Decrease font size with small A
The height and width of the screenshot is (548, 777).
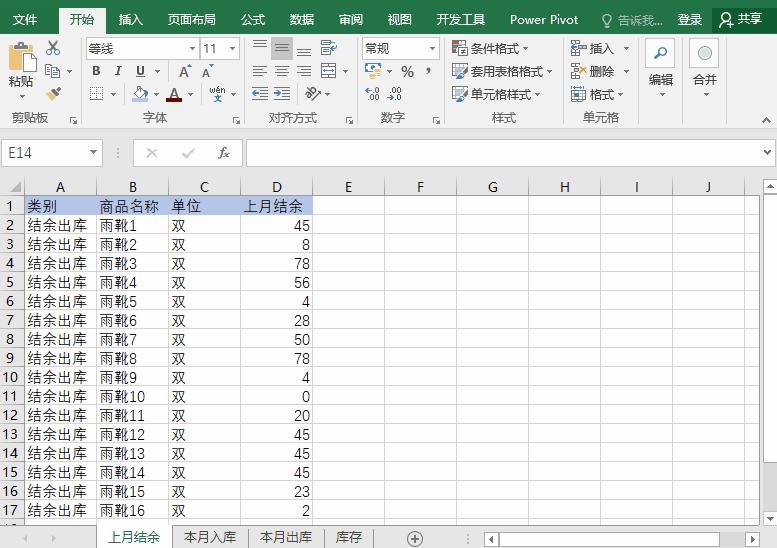(x=208, y=71)
